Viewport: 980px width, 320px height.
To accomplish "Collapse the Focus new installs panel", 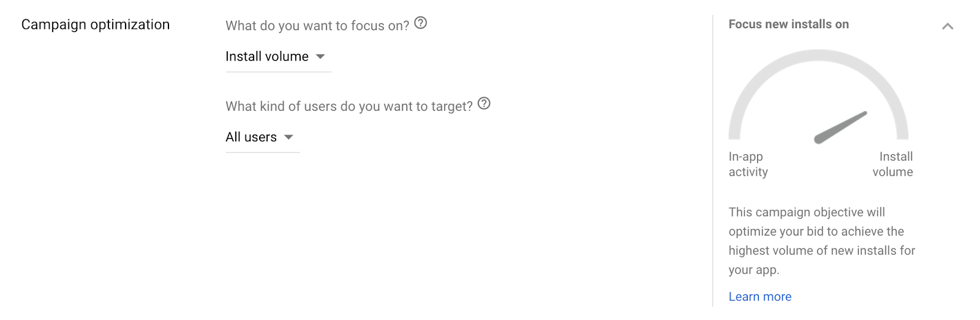I will point(948,26).
